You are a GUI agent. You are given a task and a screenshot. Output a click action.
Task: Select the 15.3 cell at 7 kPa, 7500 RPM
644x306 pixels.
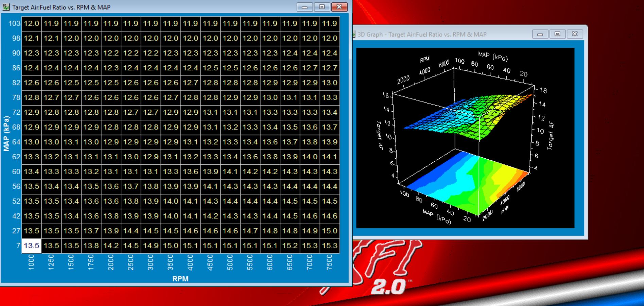tap(330, 245)
